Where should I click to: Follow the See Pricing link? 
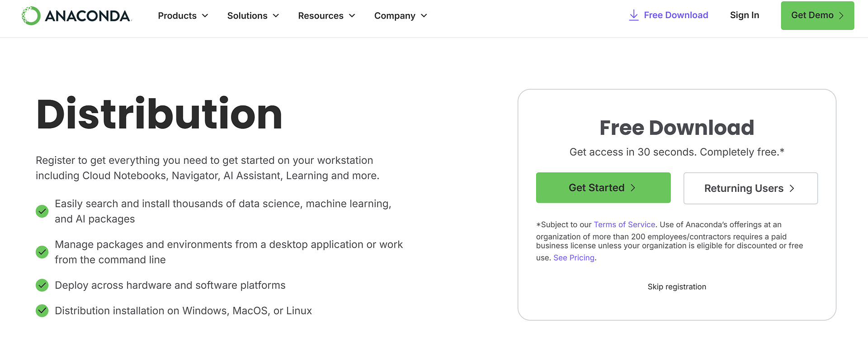click(574, 257)
